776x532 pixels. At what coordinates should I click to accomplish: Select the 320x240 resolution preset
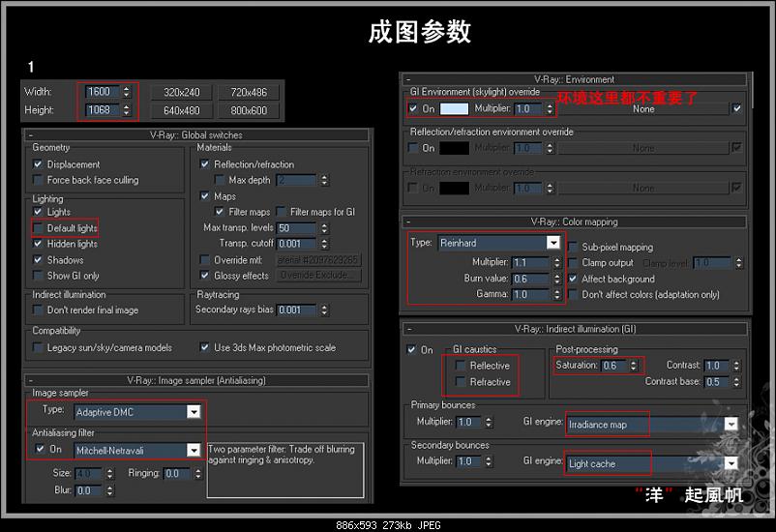pyautogui.click(x=182, y=92)
